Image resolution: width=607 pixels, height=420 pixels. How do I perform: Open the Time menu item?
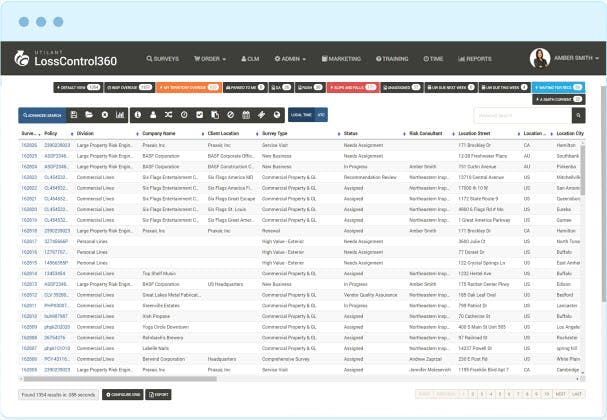(x=433, y=59)
